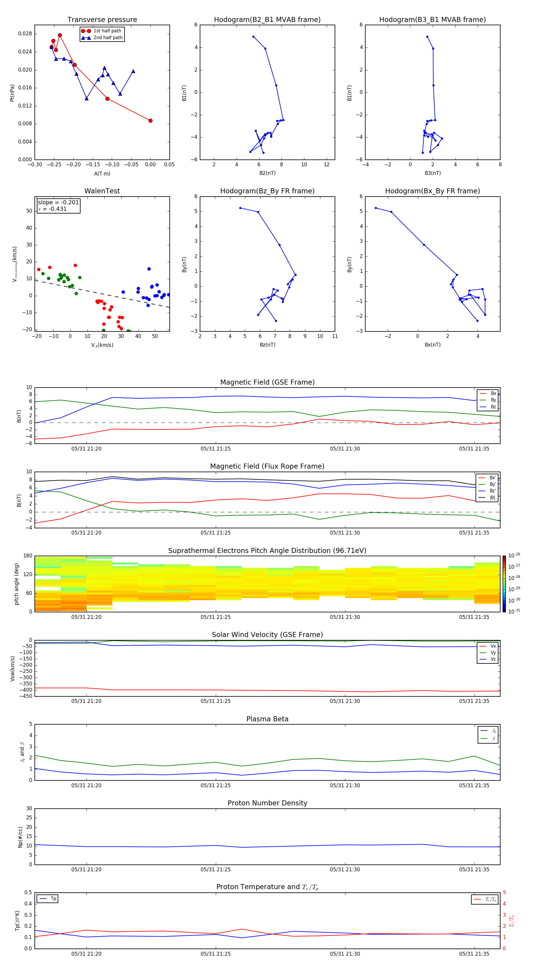The image size is (535, 980).
Task: Select the 'Hodogram(Bz_By FR frame)' title
Action: [267, 191]
